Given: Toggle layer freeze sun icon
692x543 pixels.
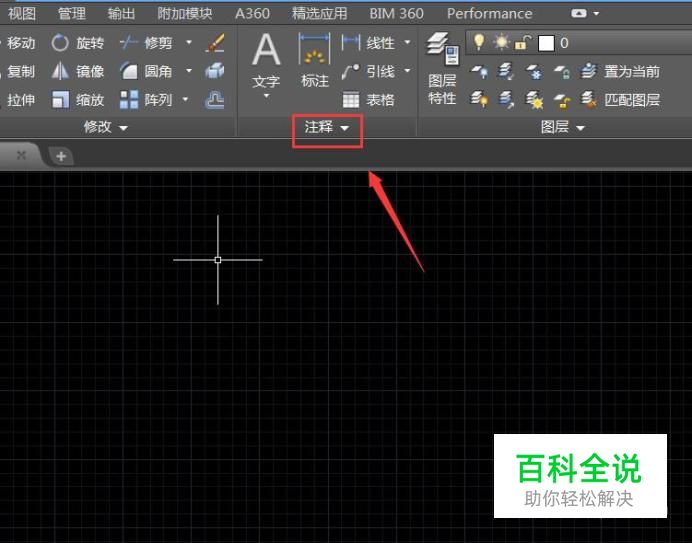Looking at the screenshot, I should pos(501,43).
